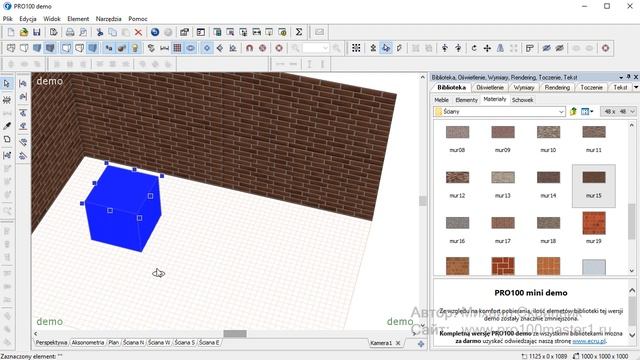
Task: Pick the eyedropper tool in left sidebar
Action: 7,126
